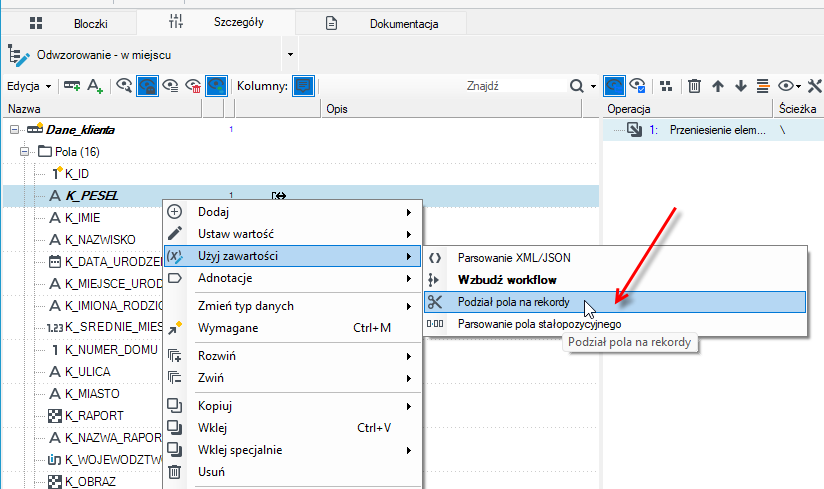Click the Operacja column header
This screenshot has height=489, width=824.
pyautogui.click(x=687, y=109)
